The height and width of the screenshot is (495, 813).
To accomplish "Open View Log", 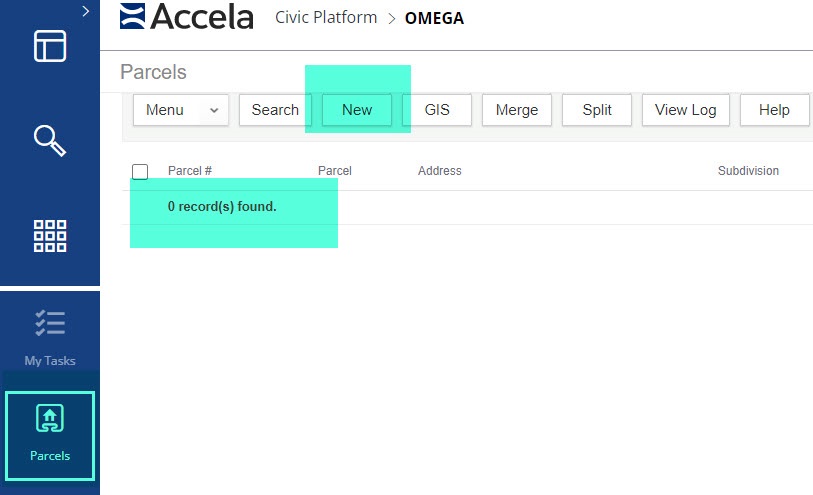I will tap(685, 110).
